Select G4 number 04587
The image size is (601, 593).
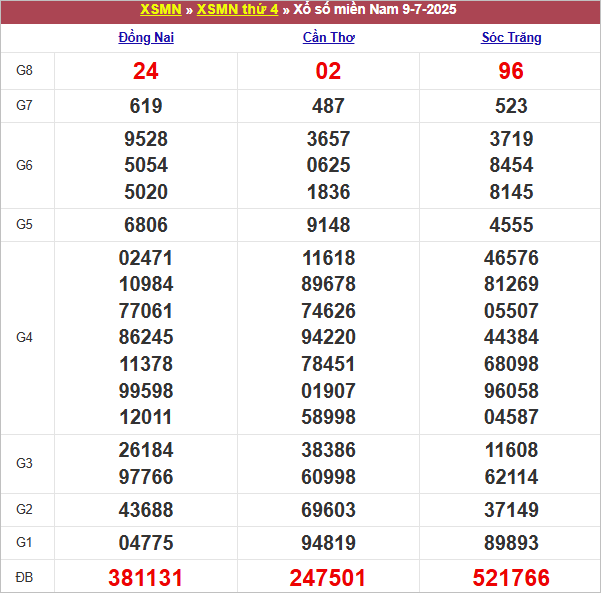tap(511, 417)
